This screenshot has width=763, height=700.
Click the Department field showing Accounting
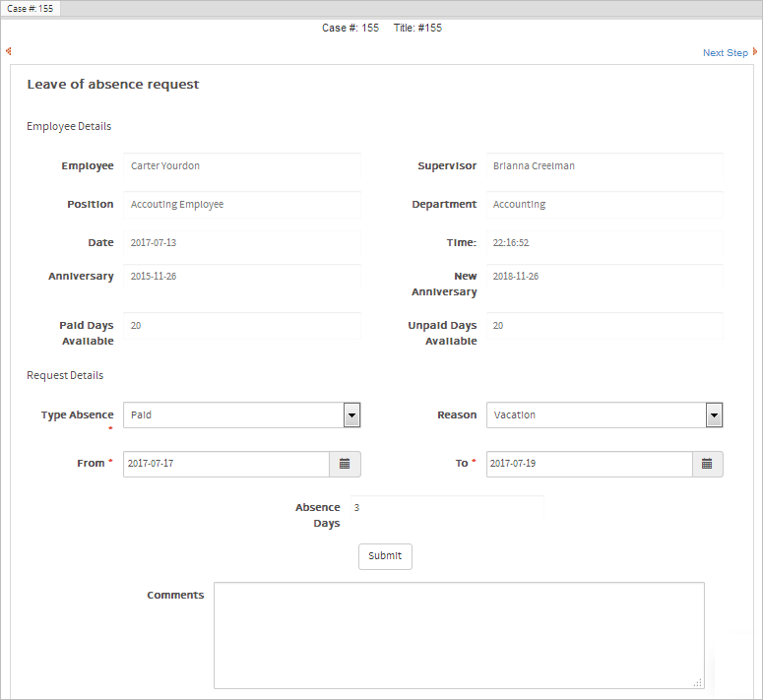click(604, 205)
